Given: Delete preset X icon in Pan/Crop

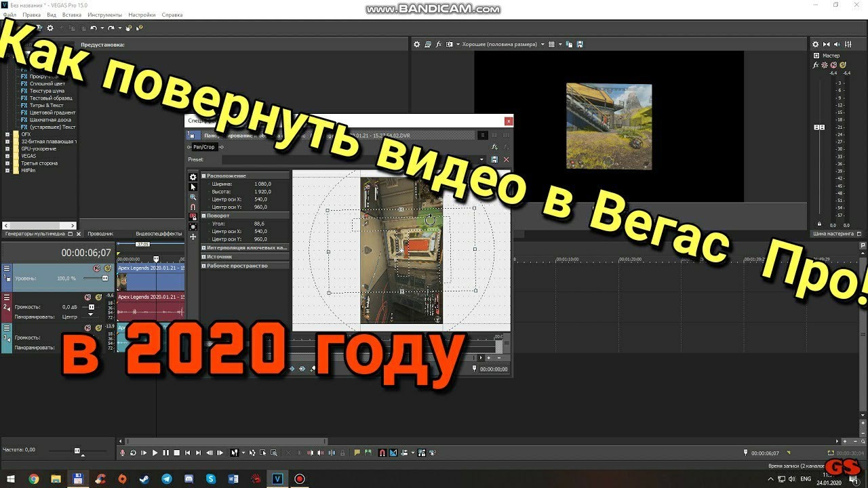Looking at the screenshot, I should (506, 160).
